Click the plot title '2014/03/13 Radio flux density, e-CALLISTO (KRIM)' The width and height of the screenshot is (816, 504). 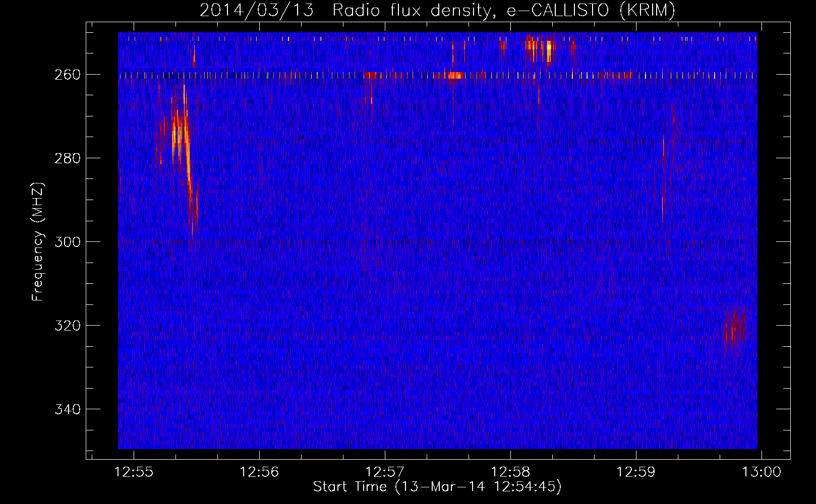click(437, 10)
